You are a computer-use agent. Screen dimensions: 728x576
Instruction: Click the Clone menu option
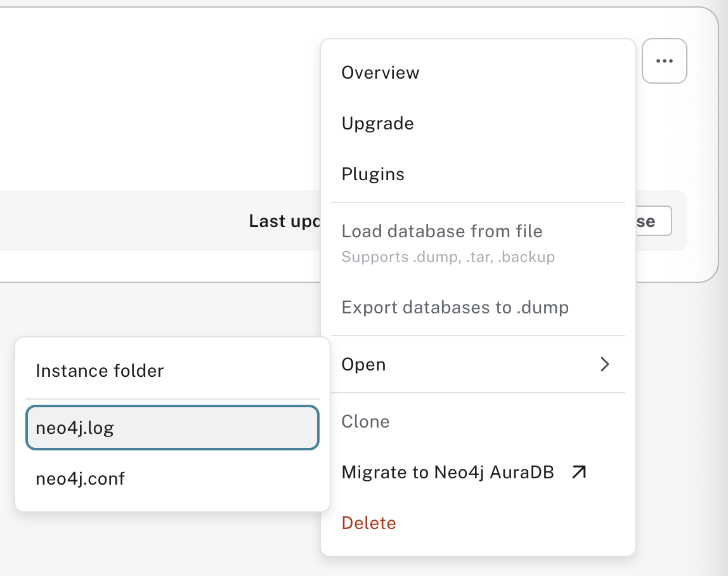click(x=365, y=422)
